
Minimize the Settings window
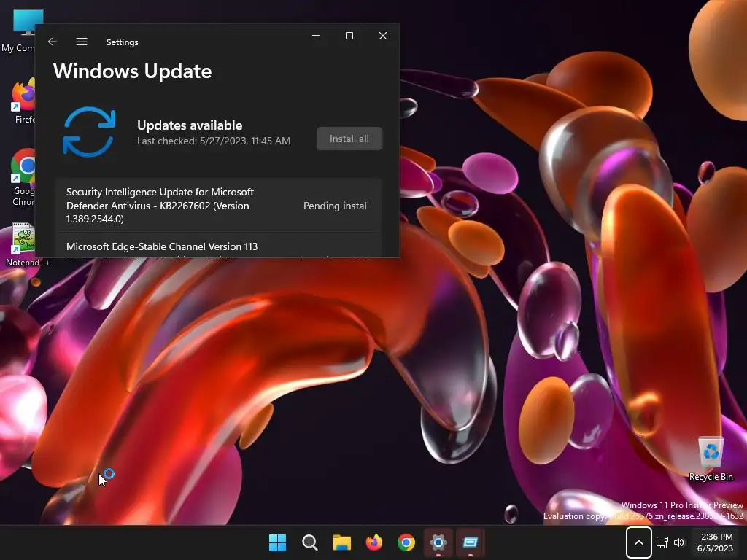pyautogui.click(x=316, y=36)
